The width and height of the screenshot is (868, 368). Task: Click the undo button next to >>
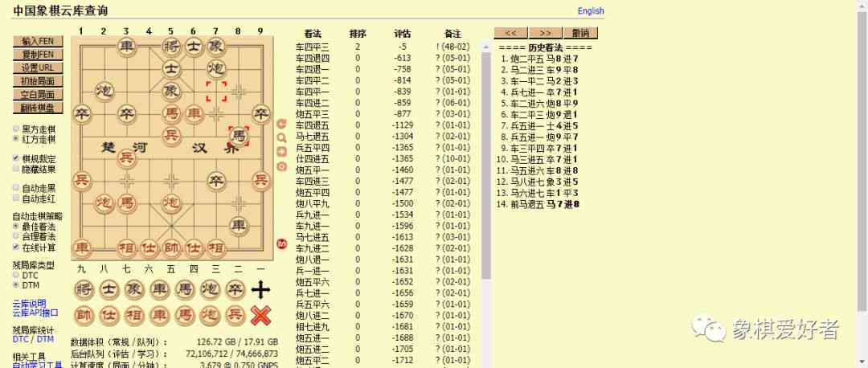(581, 33)
